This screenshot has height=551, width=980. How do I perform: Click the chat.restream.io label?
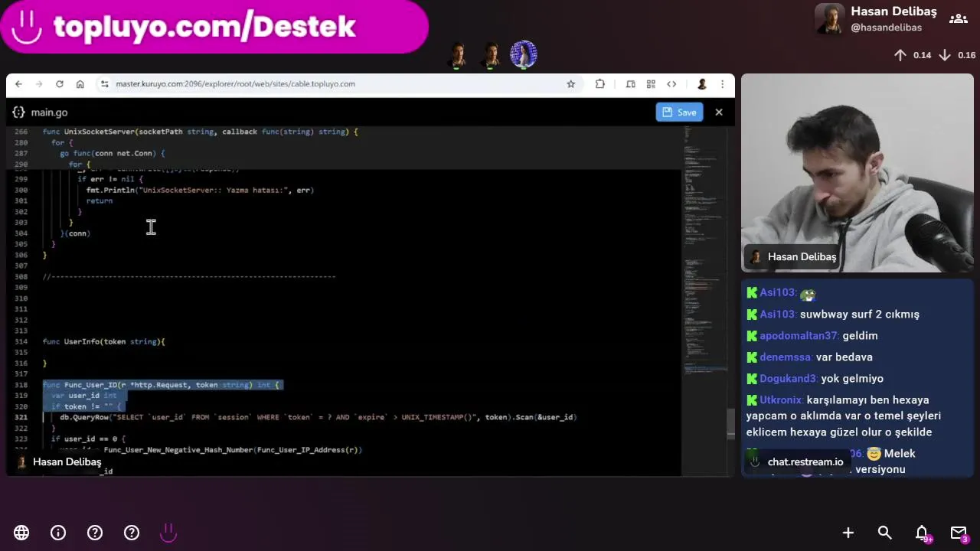(798, 461)
